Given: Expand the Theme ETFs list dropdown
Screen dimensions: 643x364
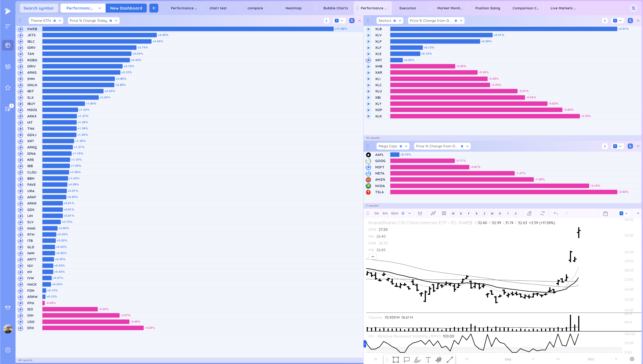Looking at the screenshot, I should pyautogui.click(x=60, y=21).
